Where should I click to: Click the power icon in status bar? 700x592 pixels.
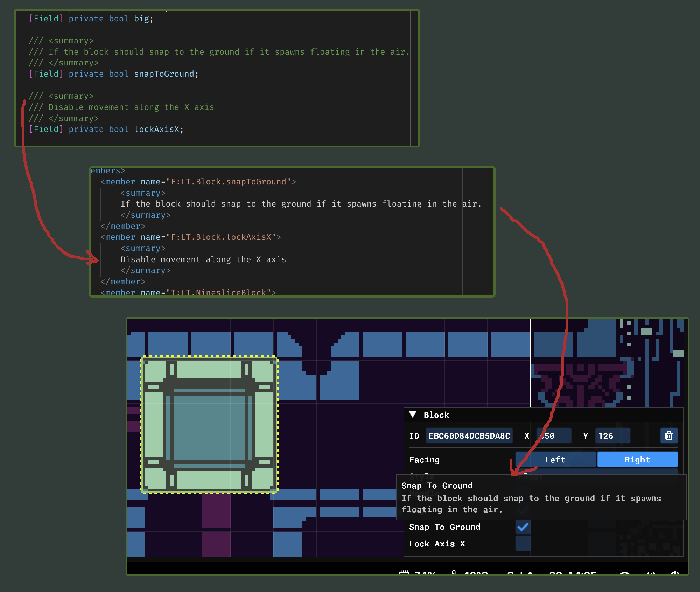pyautogui.click(x=675, y=573)
